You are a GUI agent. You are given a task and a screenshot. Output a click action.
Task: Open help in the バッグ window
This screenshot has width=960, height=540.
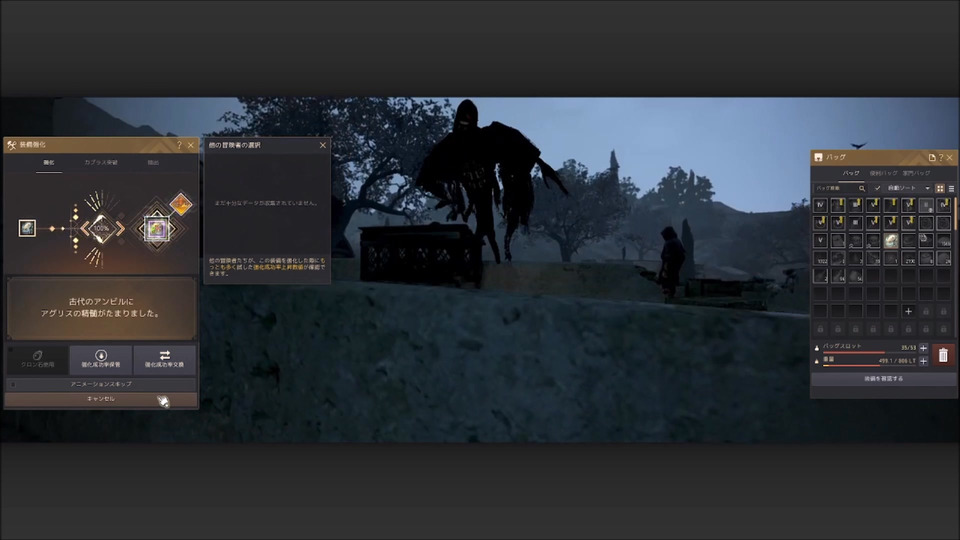(941, 157)
